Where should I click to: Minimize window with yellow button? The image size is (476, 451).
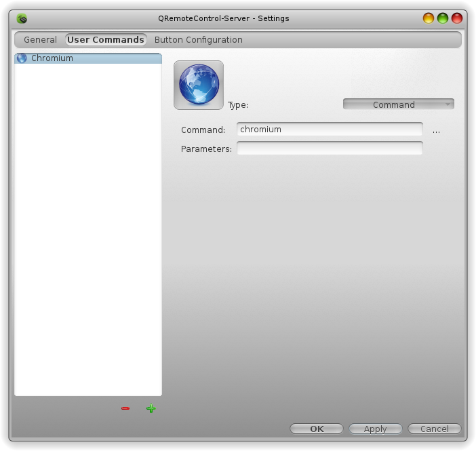[429, 18]
